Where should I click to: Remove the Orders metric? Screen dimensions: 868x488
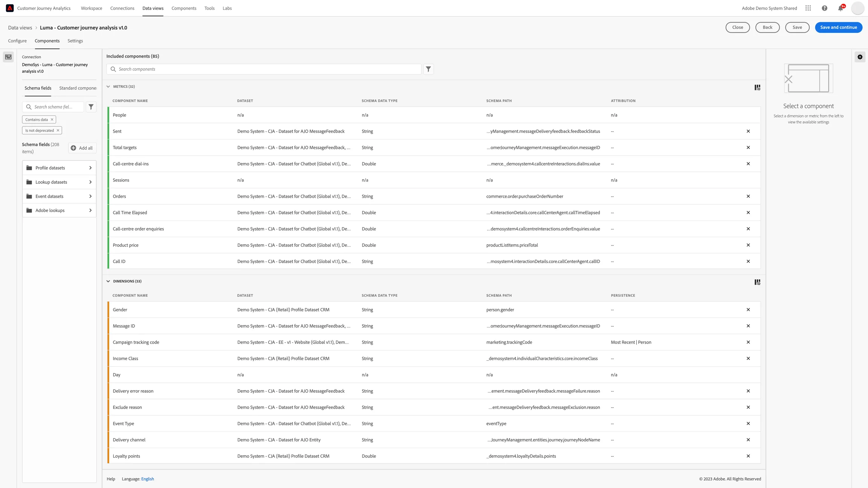tap(748, 196)
